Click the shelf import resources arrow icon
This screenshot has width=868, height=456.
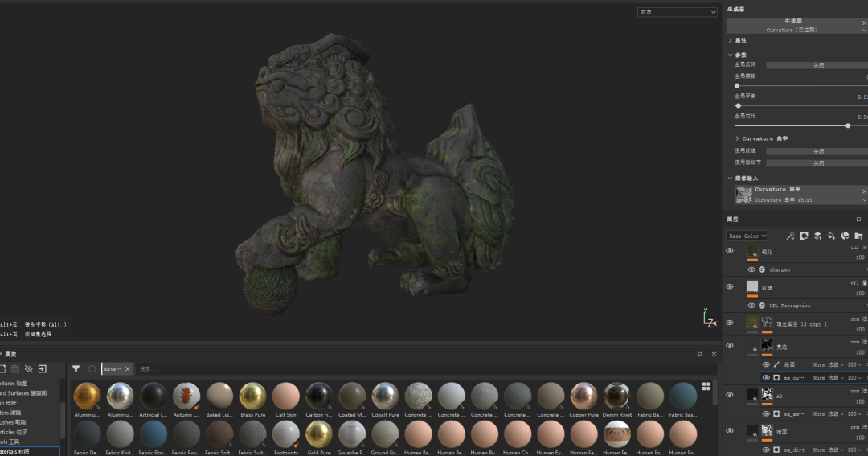[42, 369]
